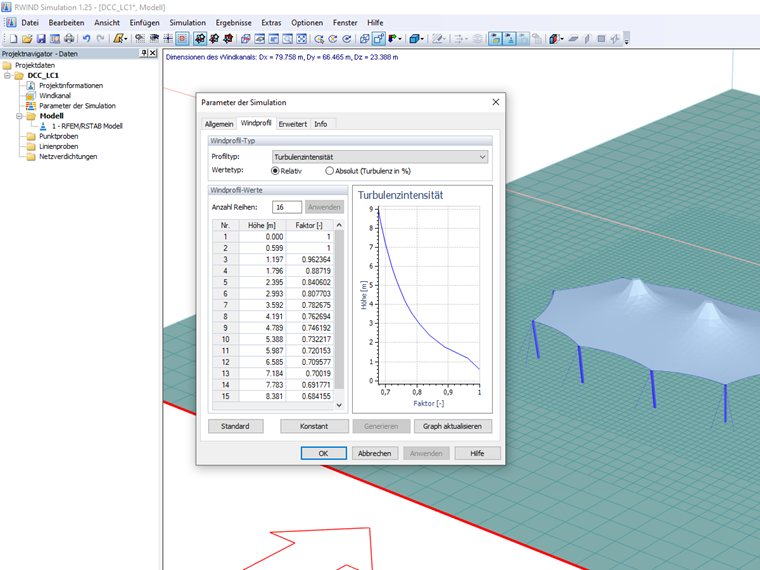
Task: Click the table vertical scrollbar thumb
Action: click(339, 309)
